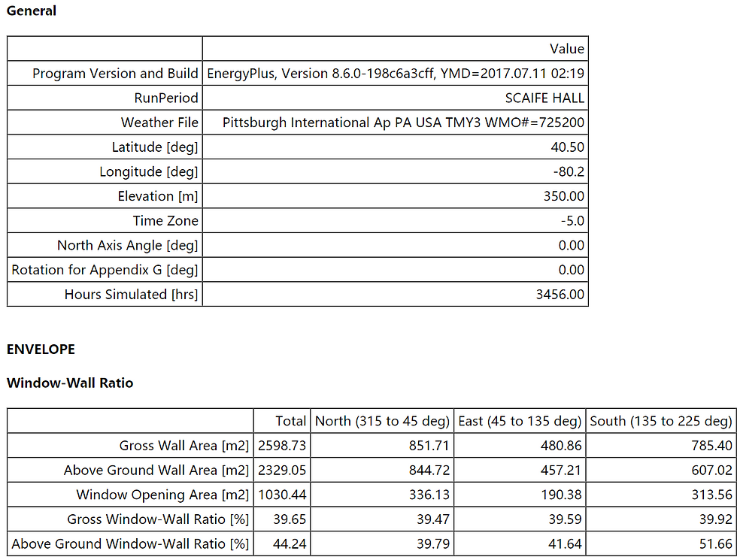
Task: Select the South above ground ratio 51.66
Action: click(x=715, y=543)
